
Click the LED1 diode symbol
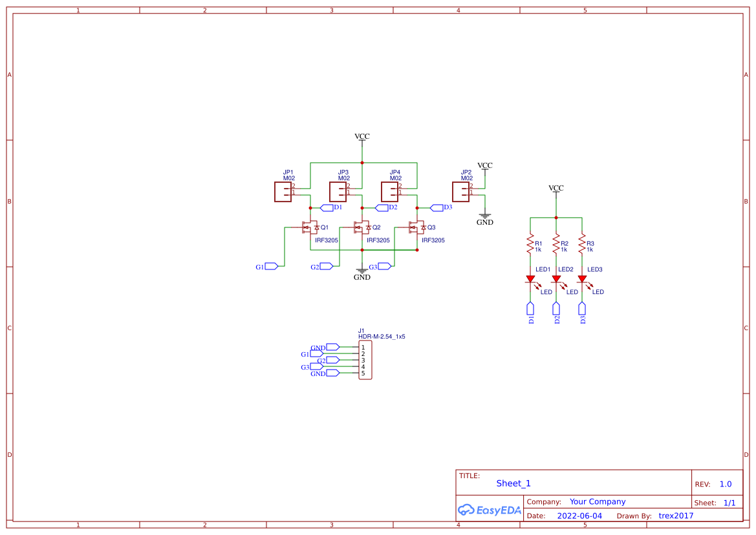click(530, 279)
